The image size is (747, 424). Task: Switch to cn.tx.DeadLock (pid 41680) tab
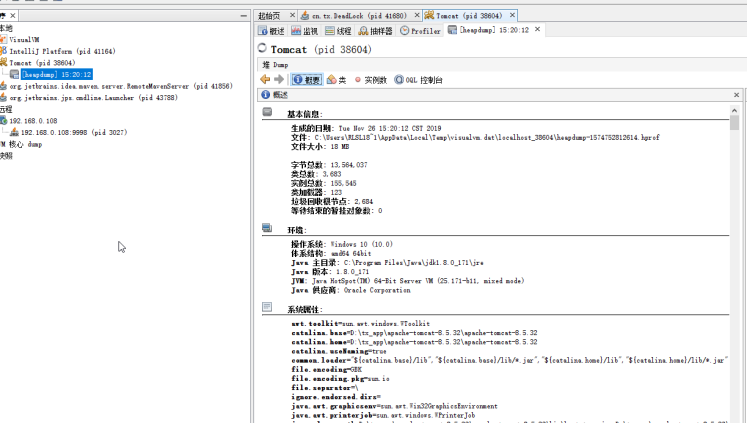pyautogui.click(x=359, y=16)
